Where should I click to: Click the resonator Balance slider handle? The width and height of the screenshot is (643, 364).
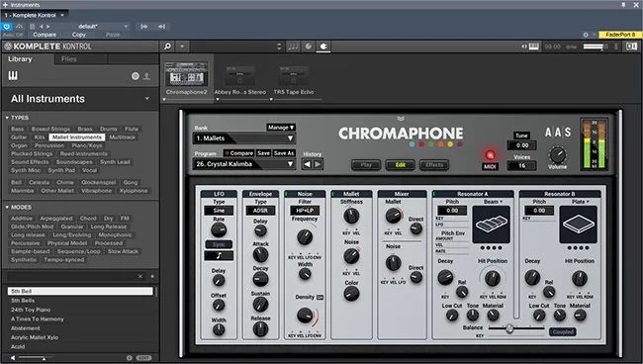coord(509,328)
